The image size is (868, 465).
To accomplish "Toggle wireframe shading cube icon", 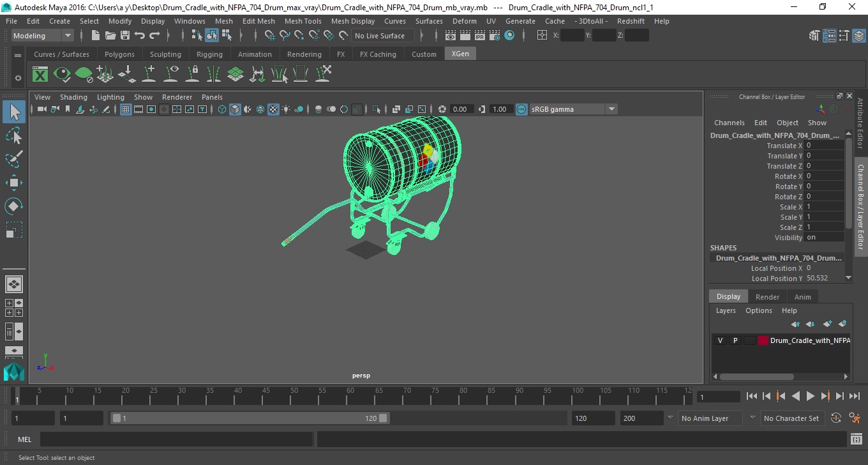I will (x=222, y=109).
